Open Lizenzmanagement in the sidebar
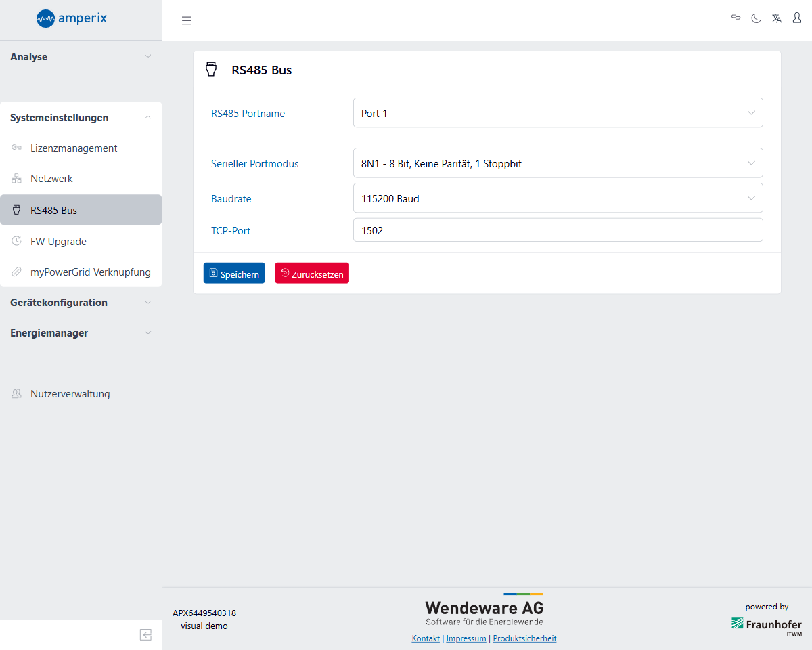The height and width of the screenshot is (650, 812). (74, 148)
